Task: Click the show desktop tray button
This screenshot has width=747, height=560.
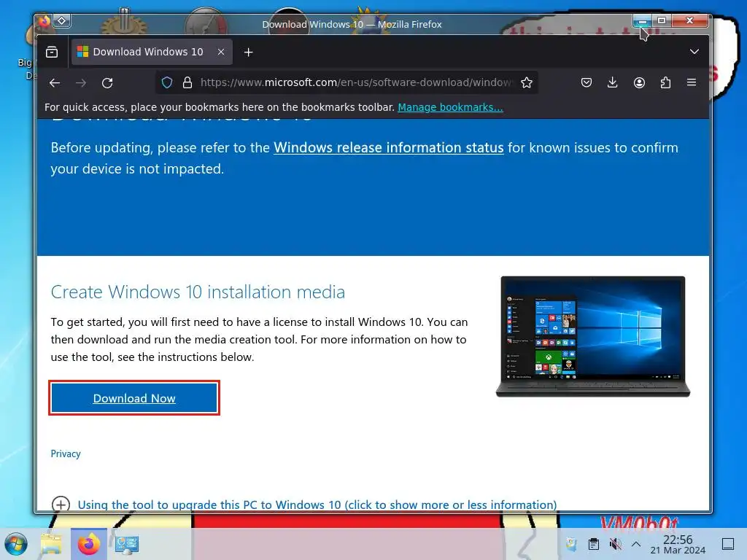Action: point(728,544)
